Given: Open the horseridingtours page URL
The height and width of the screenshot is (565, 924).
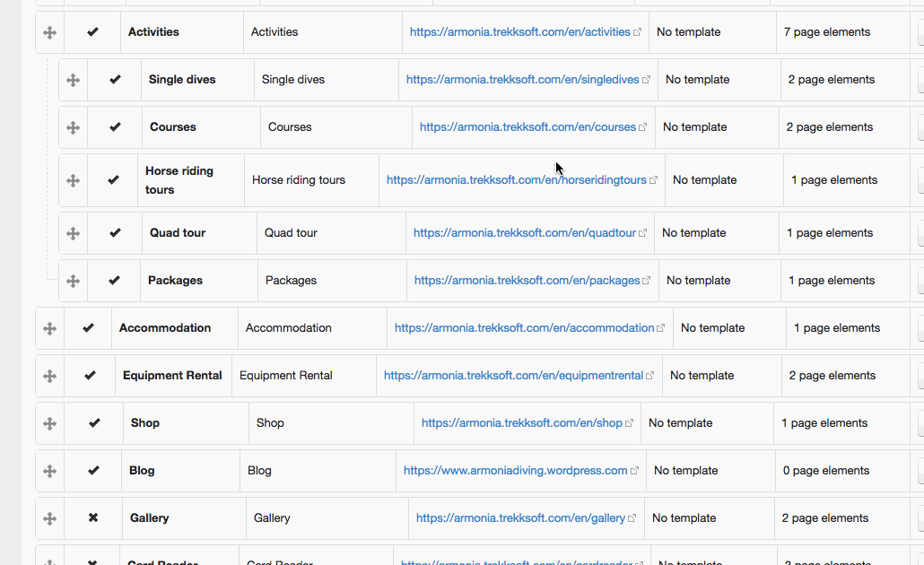Looking at the screenshot, I should pos(516,180).
